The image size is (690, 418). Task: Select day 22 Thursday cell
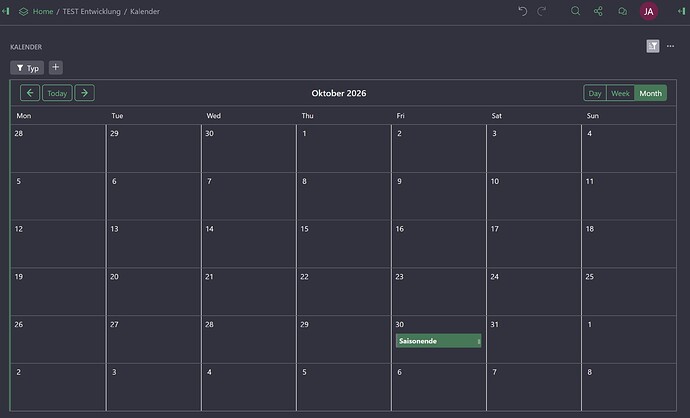pyautogui.click(x=344, y=291)
